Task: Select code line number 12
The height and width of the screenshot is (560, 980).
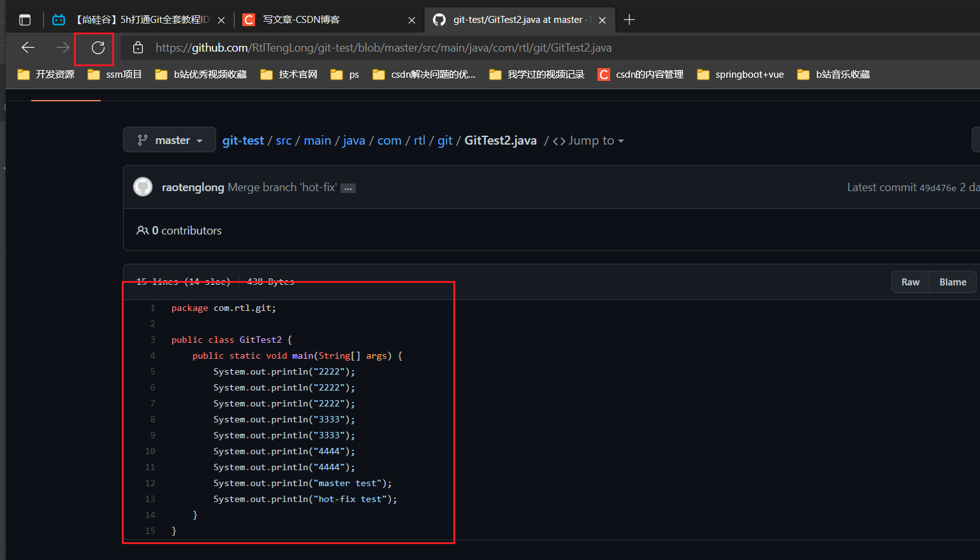Action: pyautogui.click(x=150, y=483)
